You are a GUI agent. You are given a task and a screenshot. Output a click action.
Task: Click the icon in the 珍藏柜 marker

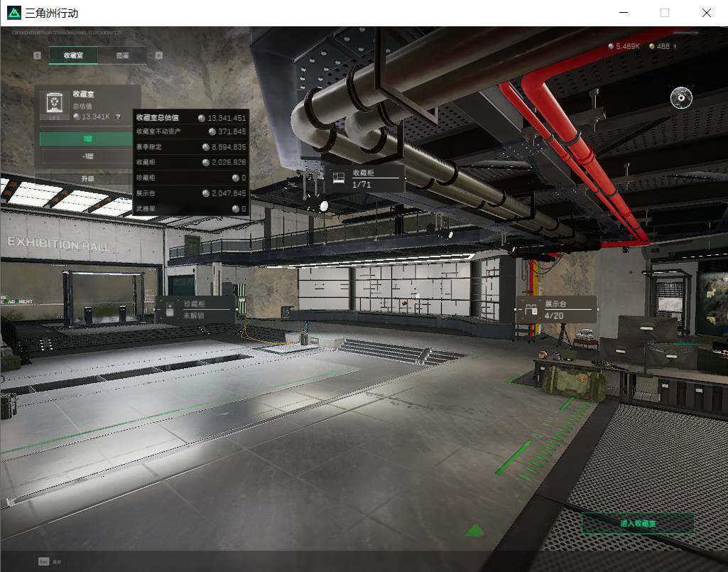point(170,310)
